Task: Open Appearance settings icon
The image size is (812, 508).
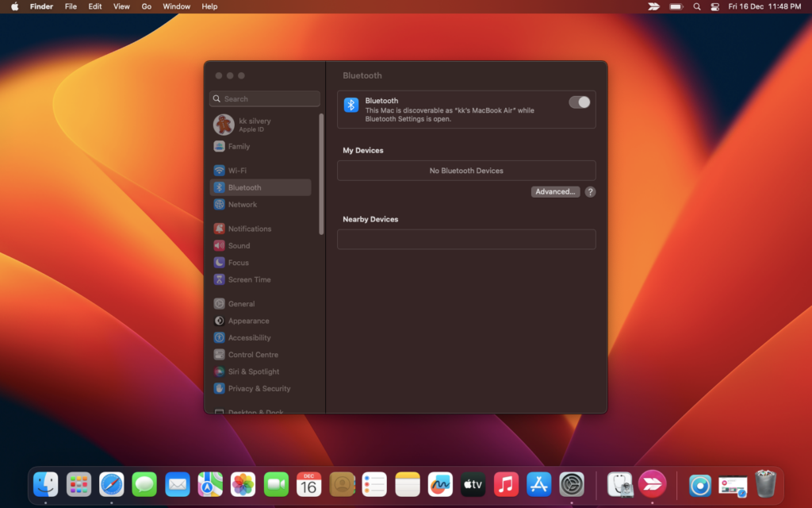Action: point(219,321)
